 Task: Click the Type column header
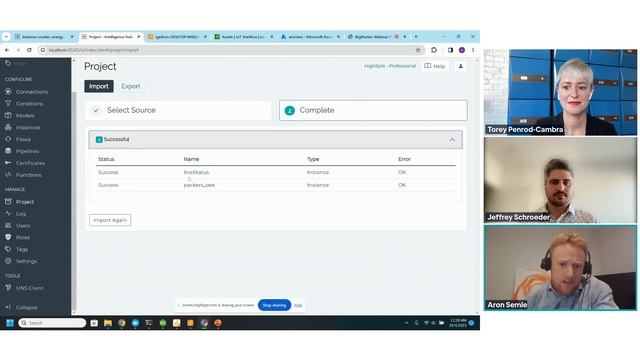coord(313,159)
